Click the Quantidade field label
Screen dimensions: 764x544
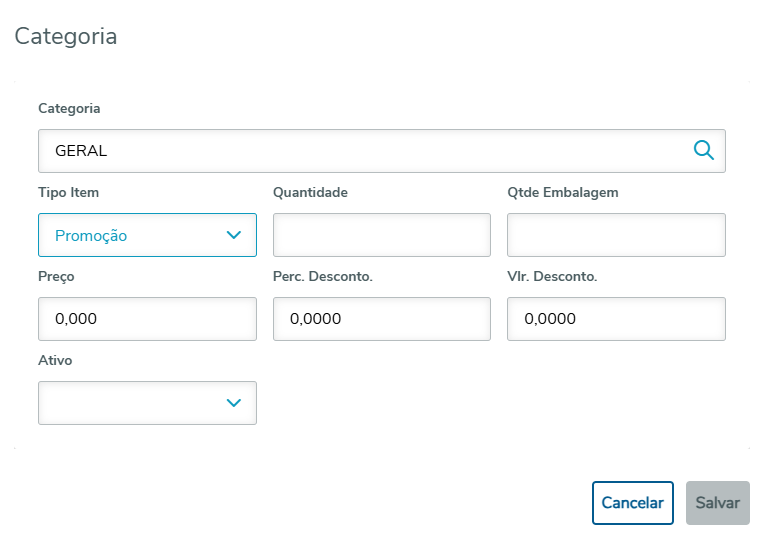[x=310, y=192]
